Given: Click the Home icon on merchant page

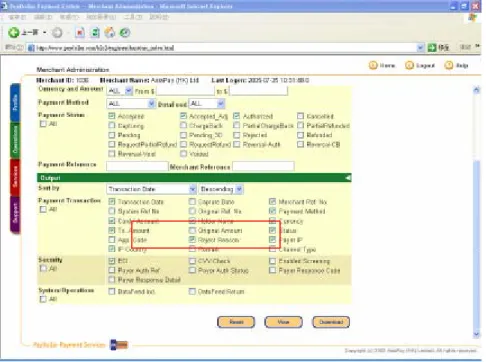Looking at the screenshot, I should pos(373,65).
